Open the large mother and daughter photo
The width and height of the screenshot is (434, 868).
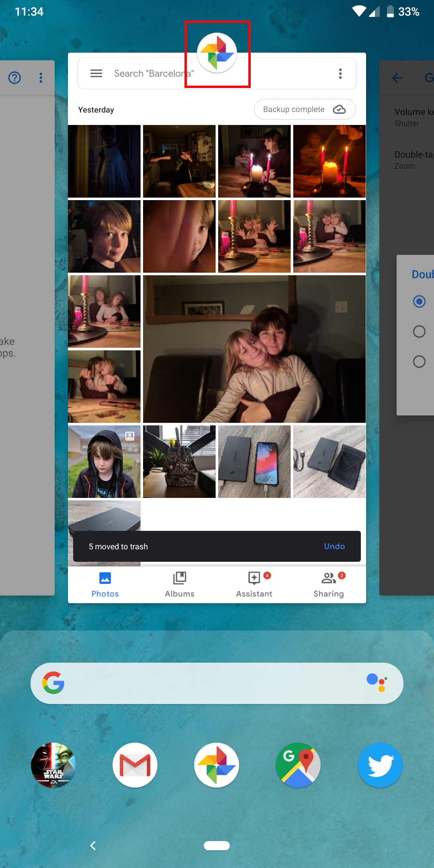254,349
